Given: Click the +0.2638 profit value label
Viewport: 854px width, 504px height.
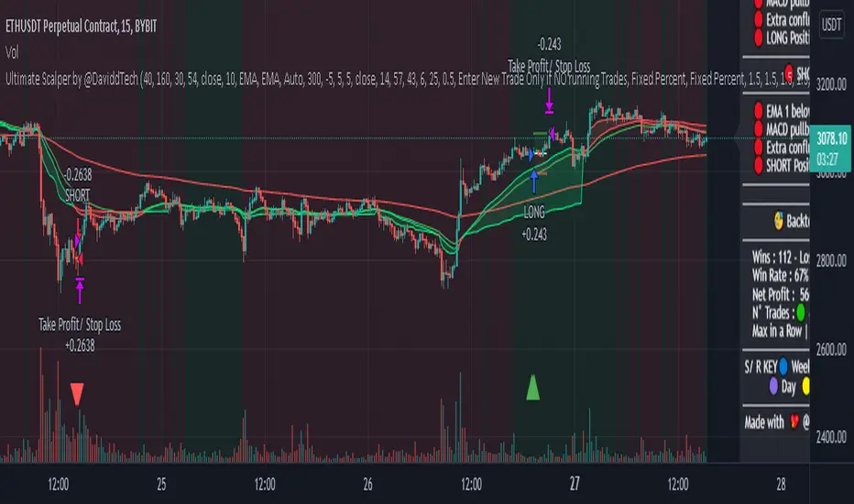Looking at the screenshot, I should (x=80, y=346).
